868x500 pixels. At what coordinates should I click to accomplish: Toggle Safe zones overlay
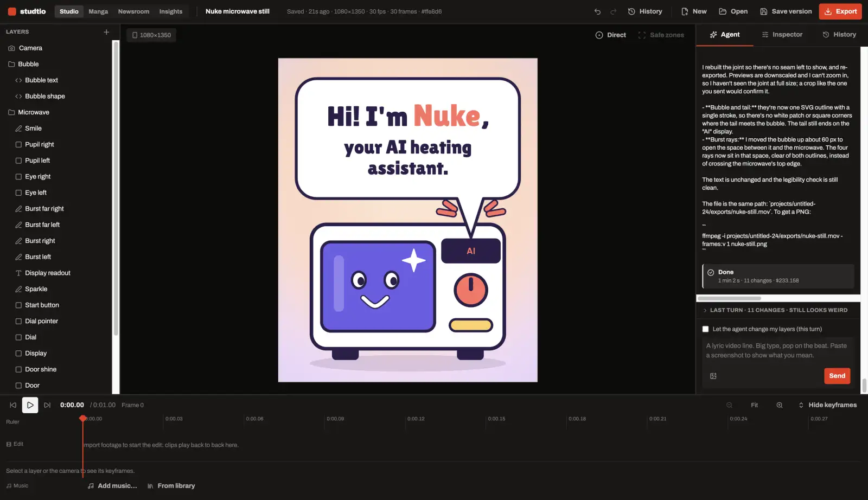(x=661, y=35)
